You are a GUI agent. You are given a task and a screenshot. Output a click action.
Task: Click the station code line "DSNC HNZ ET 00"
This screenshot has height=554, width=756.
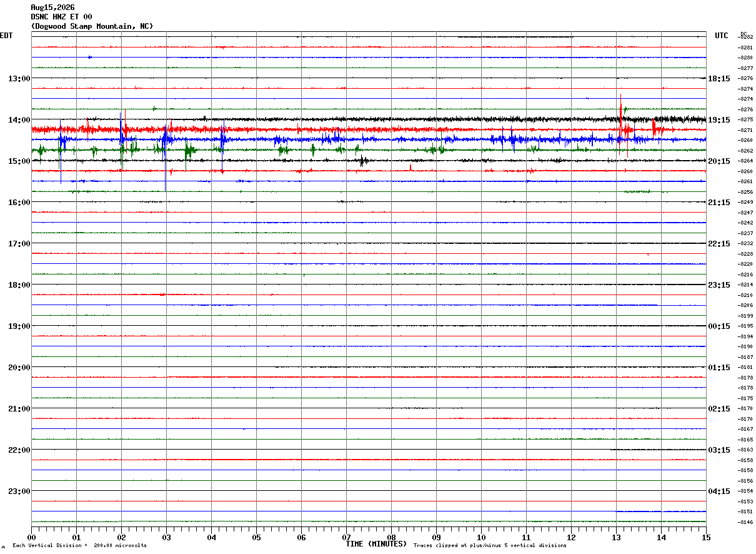61,17
